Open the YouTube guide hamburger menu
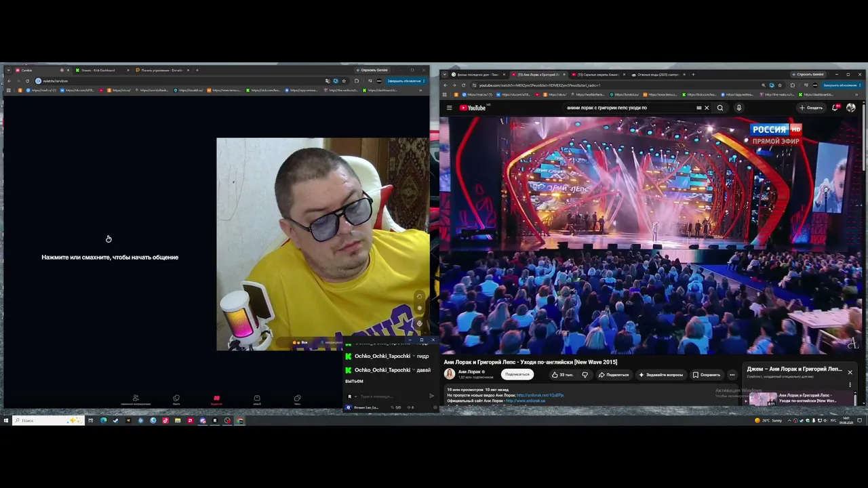The width and height of the screenshot is (868, 488). 449,108
